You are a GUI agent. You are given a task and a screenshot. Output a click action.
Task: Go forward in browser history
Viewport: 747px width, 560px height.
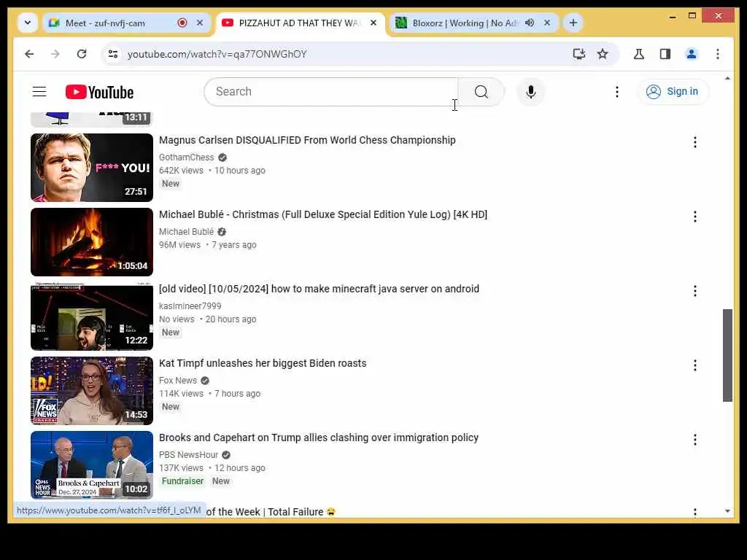55,54
